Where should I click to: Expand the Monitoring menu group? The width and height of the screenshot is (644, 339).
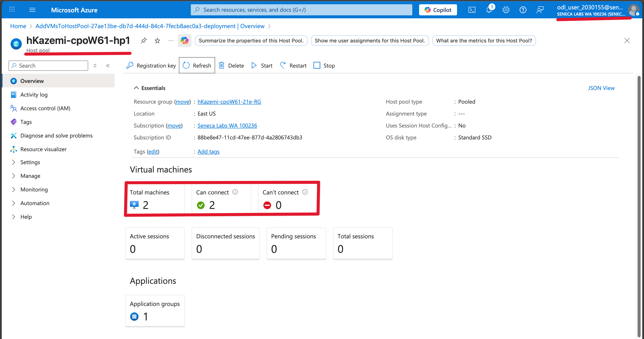coord(13,190)
